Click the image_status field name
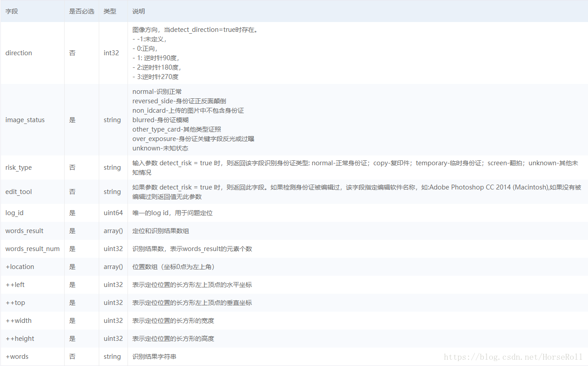Image resolution: width=588 pixels, height=366 pixels. (x=25, y=120)
